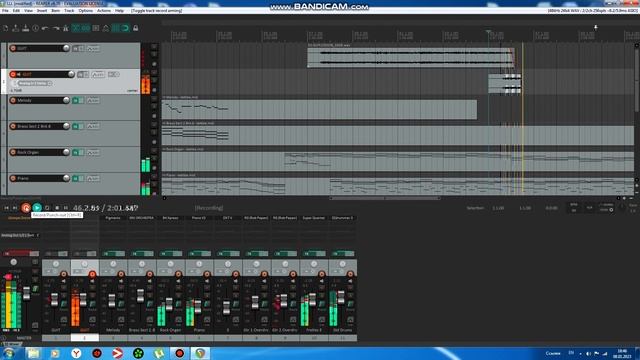
Task: Open the input selector dropdown on armed GUIT track
Action: tap(35, 83)
